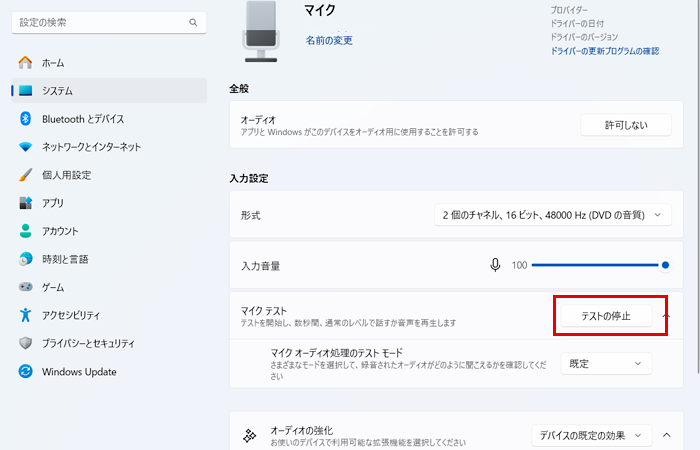Viewport: 700px width, 450px height.
Task: Click the microphone icon beside input volume
Action: (x=495, y=265)
